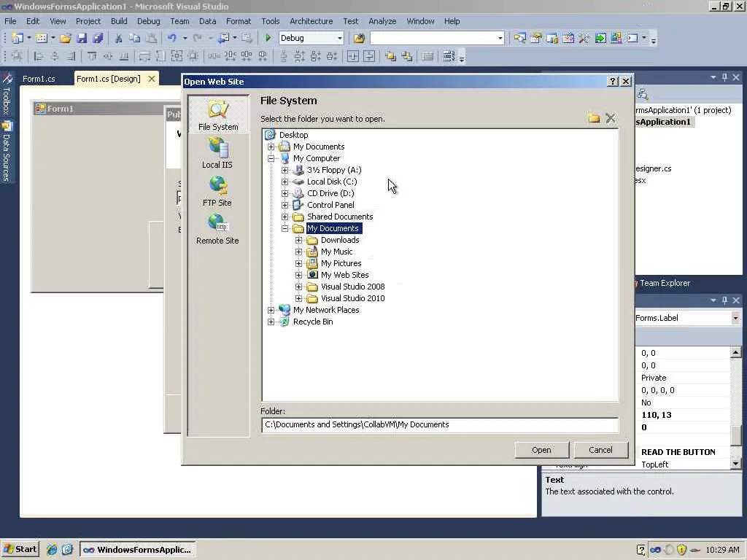Click the Align Tops layout icon
The width and height of the screenshot is (747, 560).
pos(91,57)
